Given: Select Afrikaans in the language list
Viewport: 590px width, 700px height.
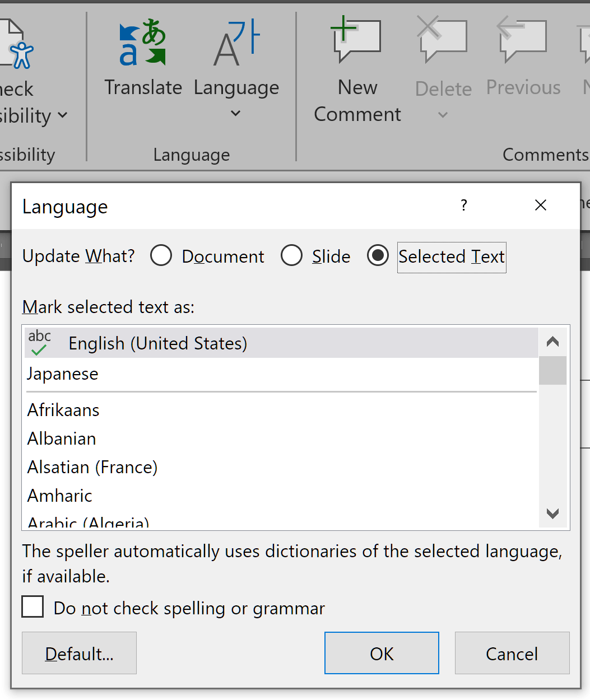Looking at the screenshot, I should tap(63, 410).
